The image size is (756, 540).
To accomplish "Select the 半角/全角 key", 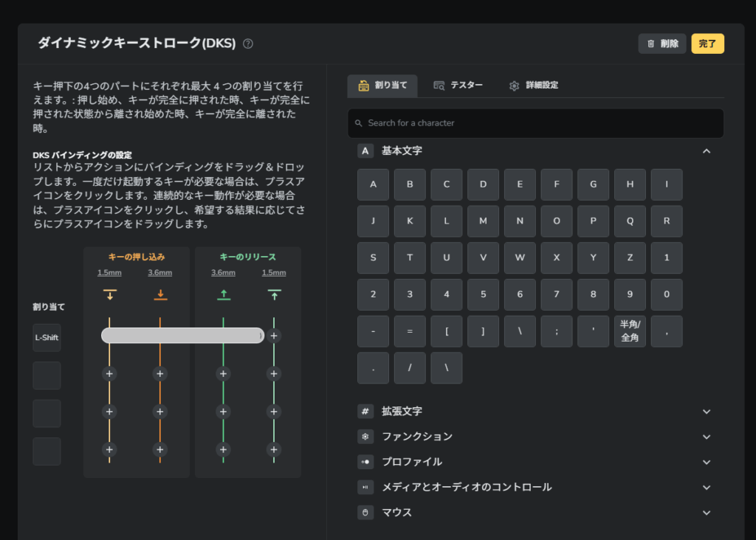I will [630, 331].
